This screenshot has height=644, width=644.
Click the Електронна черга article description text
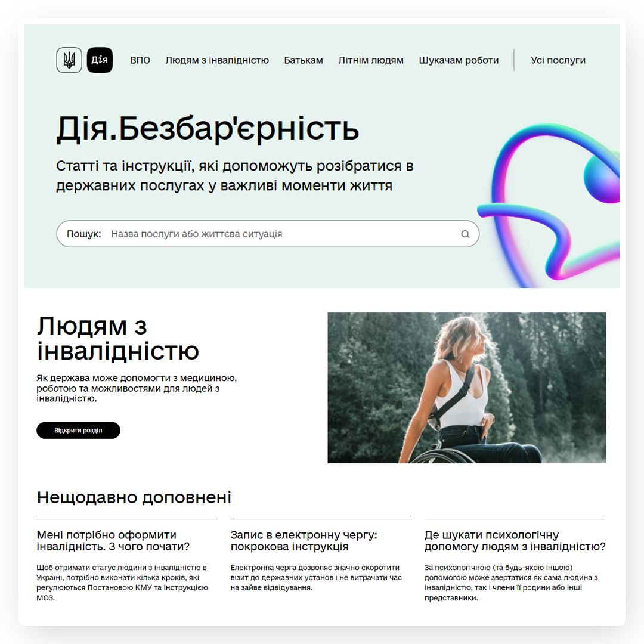pos(316,577)
